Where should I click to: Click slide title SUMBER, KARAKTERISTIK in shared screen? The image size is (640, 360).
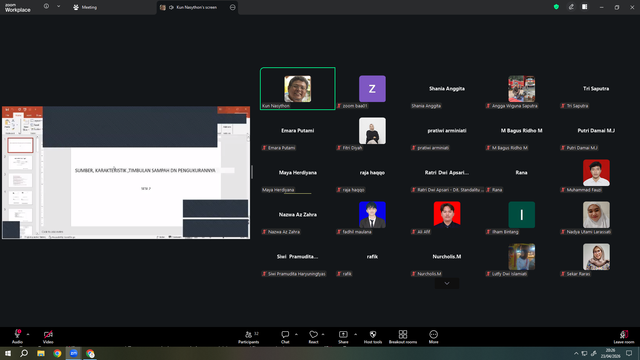[145, 170]
